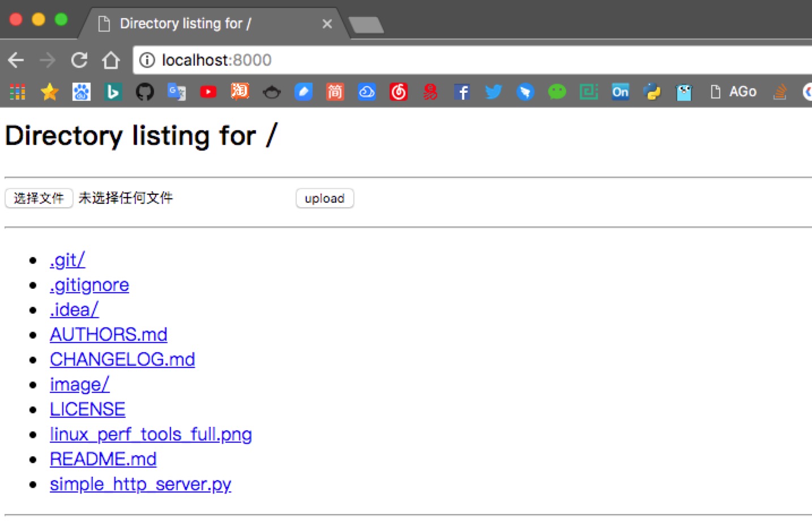Click the choose file button (选择文件)
Screen dimensions: 812x522
point(39,198)
